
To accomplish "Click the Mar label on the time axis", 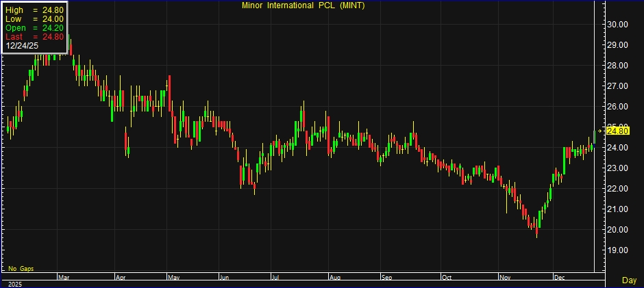I will coord(64,278).
